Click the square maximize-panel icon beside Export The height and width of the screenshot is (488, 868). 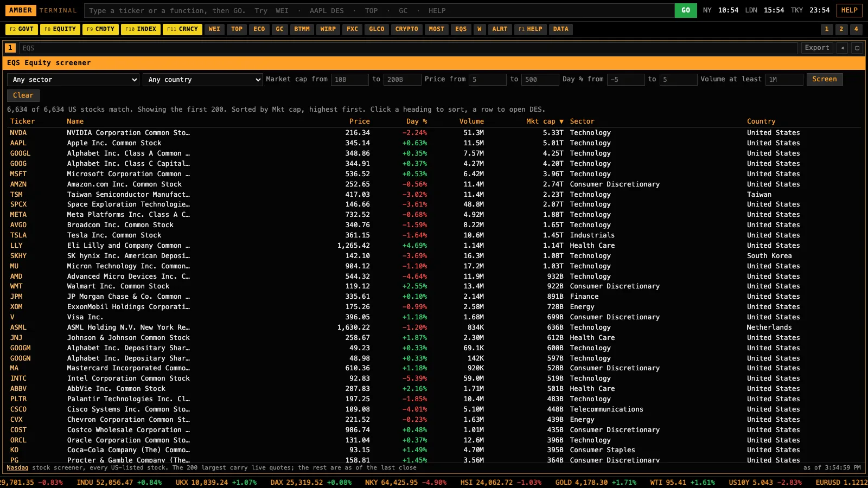tap(857, 48)
